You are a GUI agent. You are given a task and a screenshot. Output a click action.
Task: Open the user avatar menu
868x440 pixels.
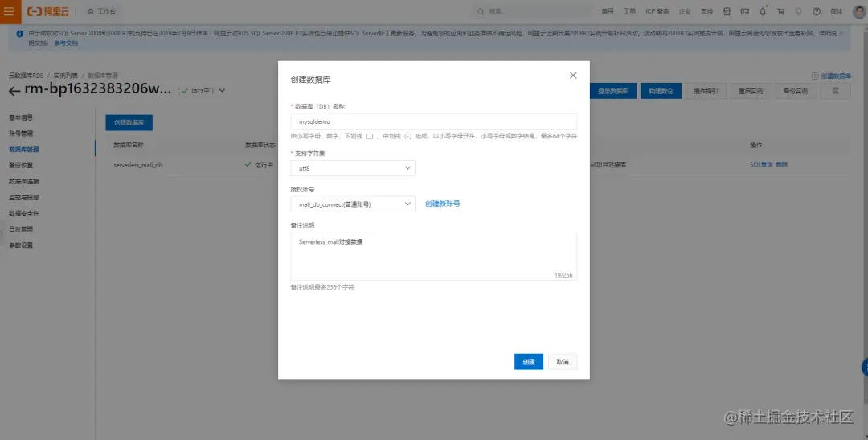pos(858,11)
